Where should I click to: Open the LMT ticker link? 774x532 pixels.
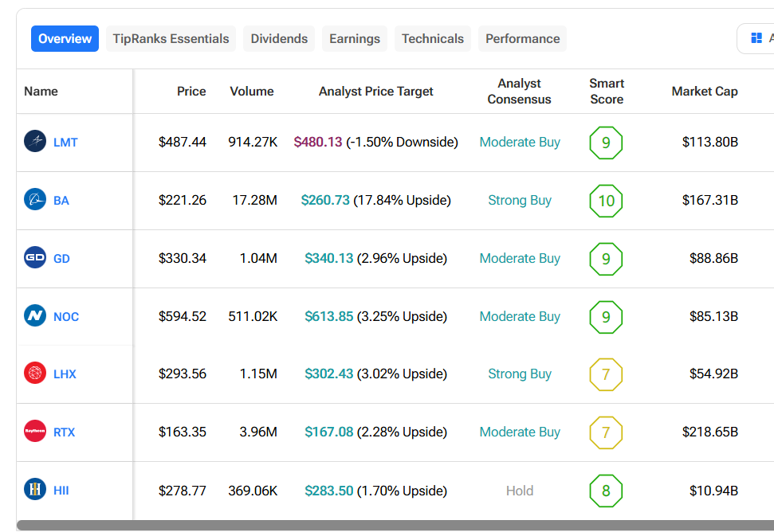point(65,143)
